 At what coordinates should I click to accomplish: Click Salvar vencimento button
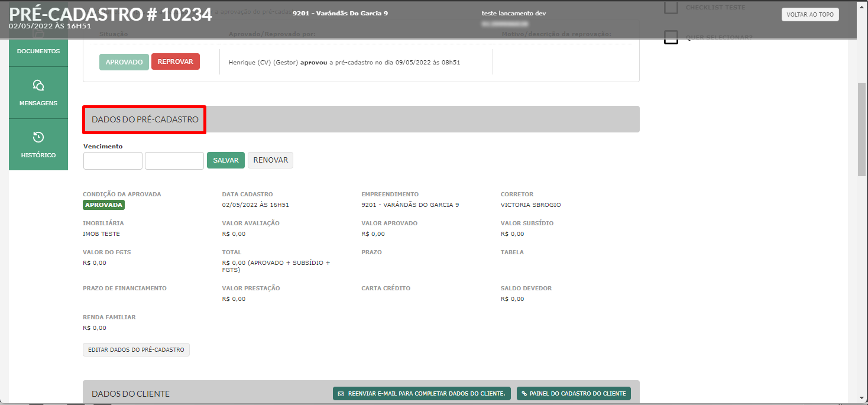pyautogui.click(x=226, y=160)
